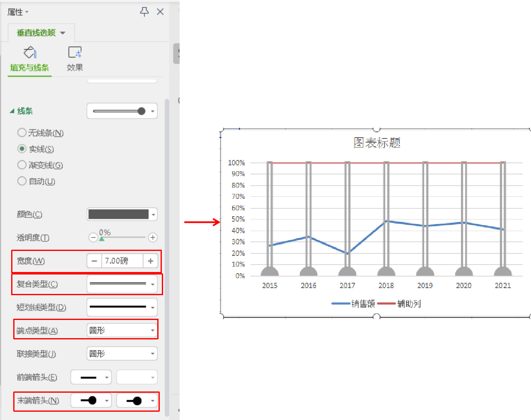Switch to 填充与线条 tab
Screen dimensions: 531x420
click(29, 67)
